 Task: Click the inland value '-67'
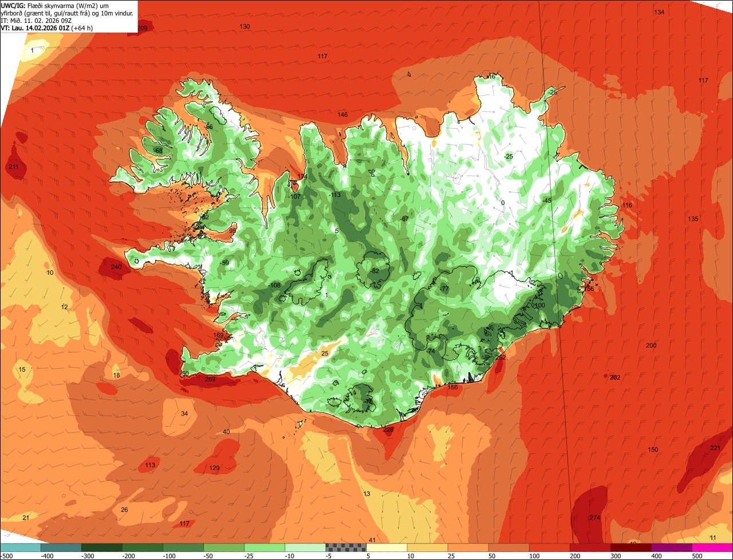click(404, 219)
